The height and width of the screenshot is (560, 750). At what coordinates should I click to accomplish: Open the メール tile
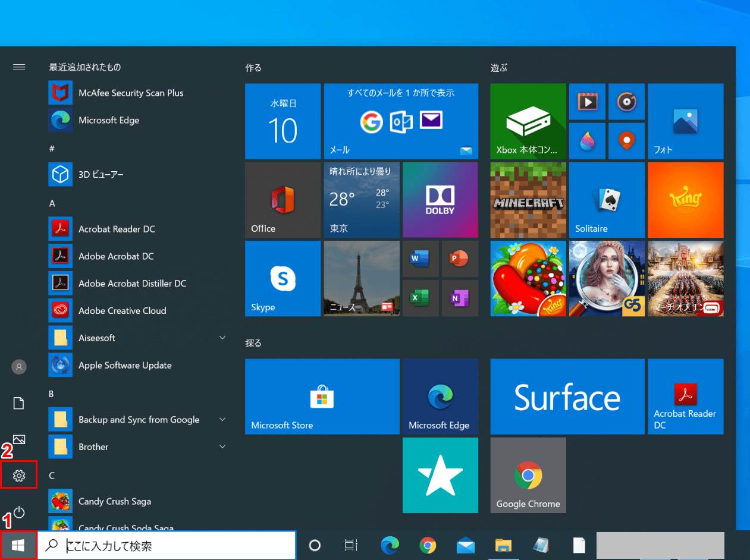tap(401, 121)
